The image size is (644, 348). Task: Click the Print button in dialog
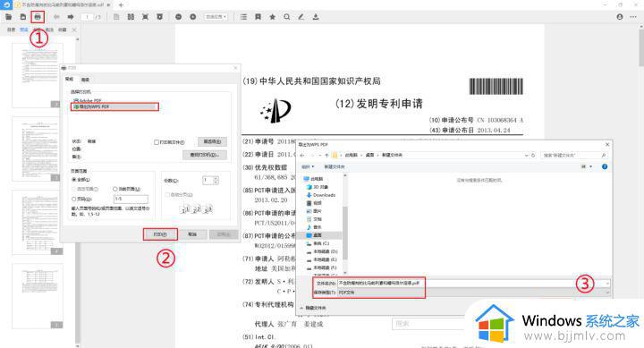(160, 234)
